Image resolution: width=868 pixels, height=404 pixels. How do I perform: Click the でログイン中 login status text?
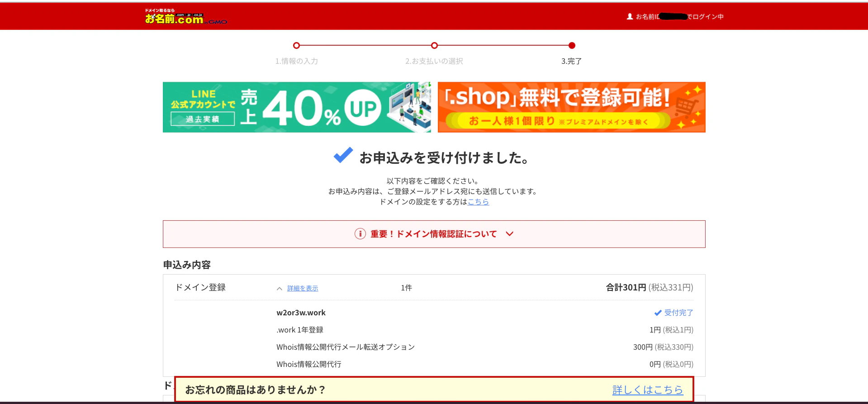pyautogui.click(x=706, y=16)
